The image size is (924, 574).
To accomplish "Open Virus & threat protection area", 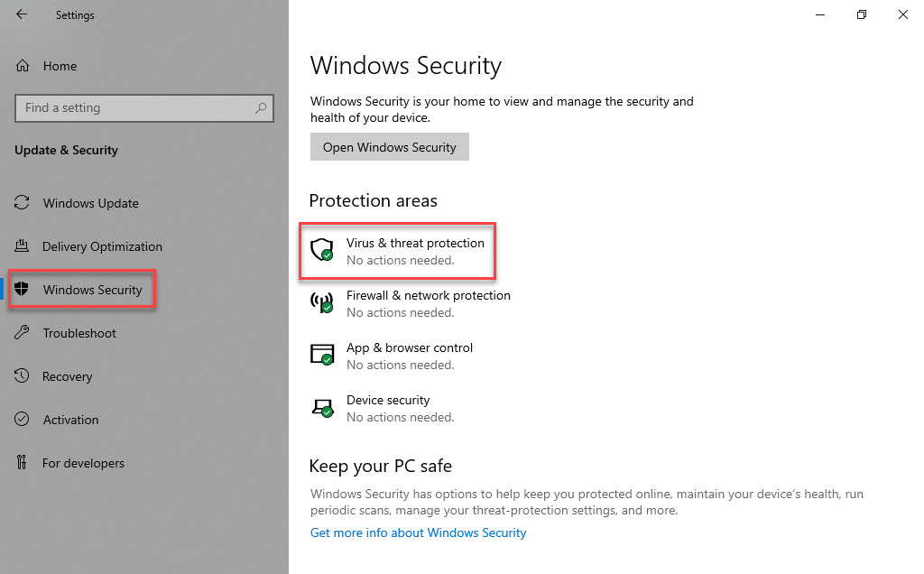I will point(415,244).
